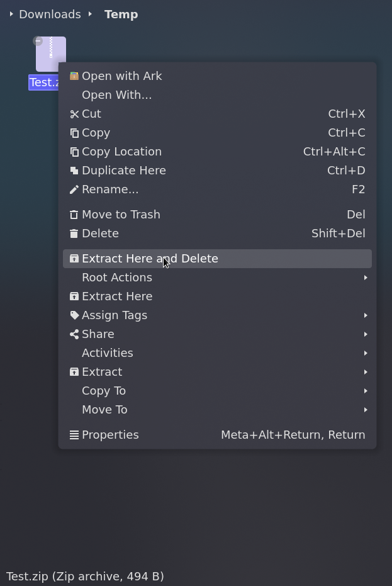Expand the arrow before Downloads breadcrumb
The width and height of the screenshot is (392, 586).
(11, 14)
